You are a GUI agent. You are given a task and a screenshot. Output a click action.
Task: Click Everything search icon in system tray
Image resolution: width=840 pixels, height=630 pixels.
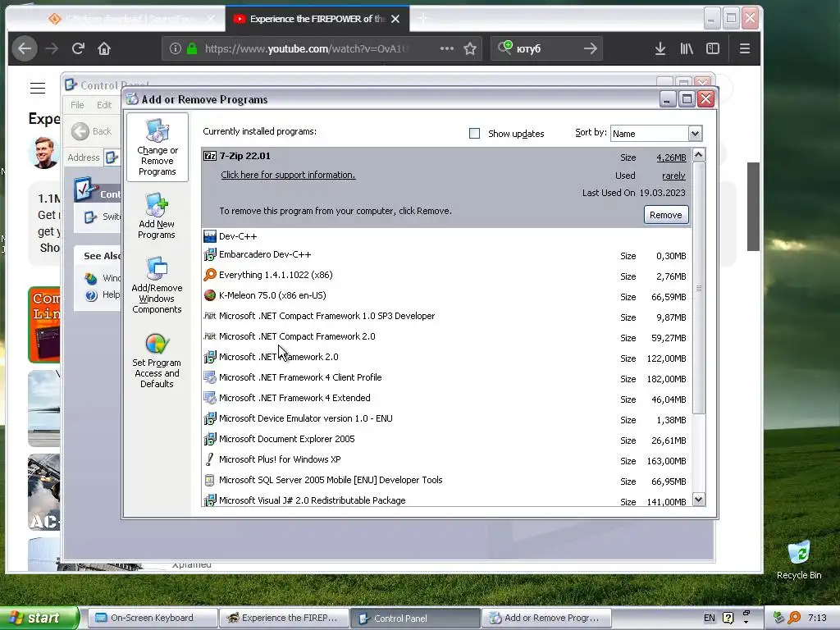[794, 618]
